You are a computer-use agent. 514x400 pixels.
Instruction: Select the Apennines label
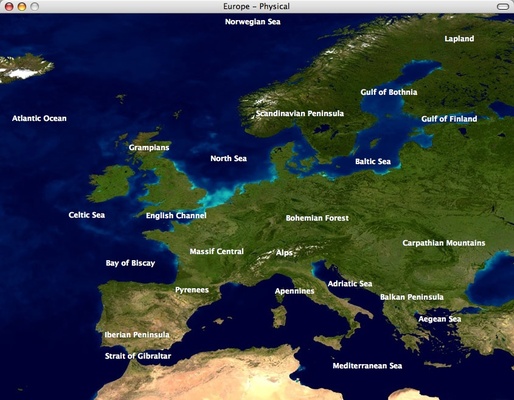click(295, 291)
